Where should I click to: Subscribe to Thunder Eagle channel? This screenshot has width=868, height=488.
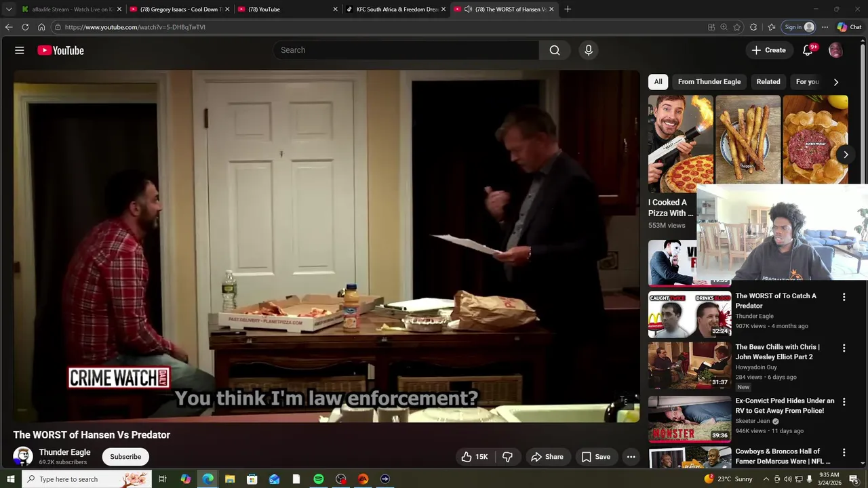(x=125, y=457)
